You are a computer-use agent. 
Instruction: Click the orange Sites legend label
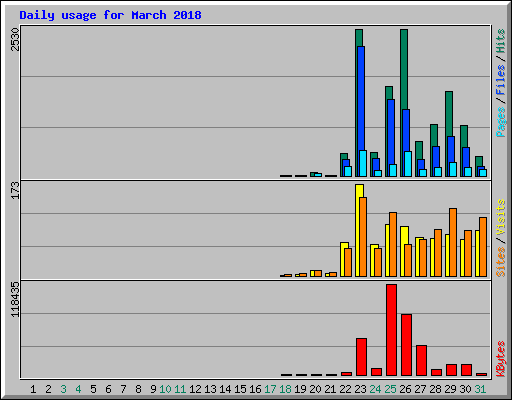501,262
